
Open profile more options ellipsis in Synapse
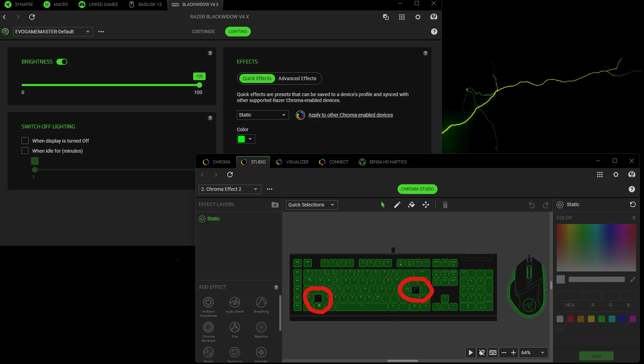[x=101, y=32]
